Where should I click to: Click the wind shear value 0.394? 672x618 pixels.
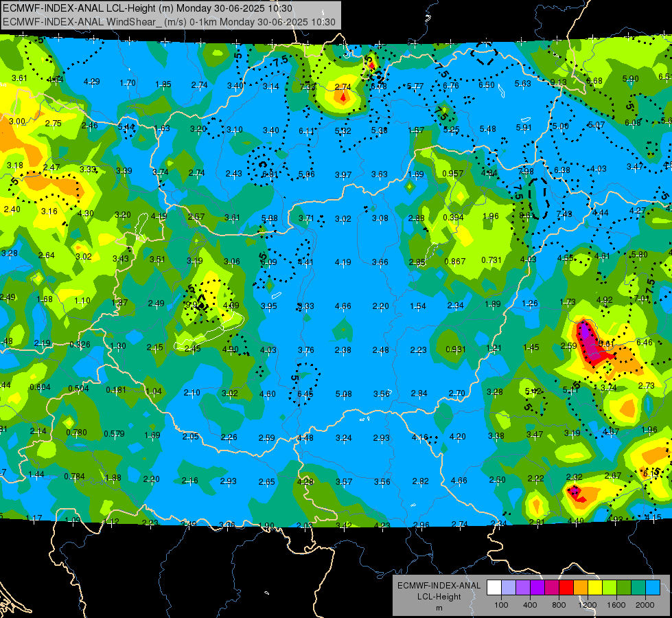(454, 218)
